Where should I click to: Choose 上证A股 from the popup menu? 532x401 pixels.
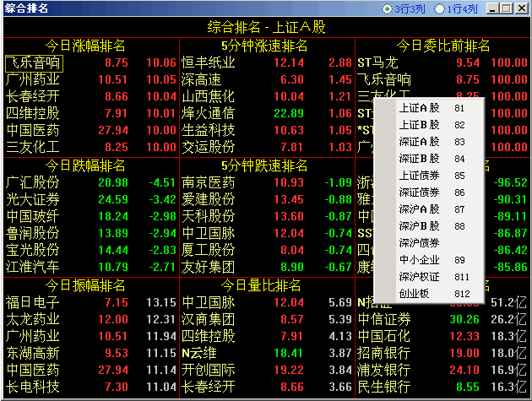point(429,108)
